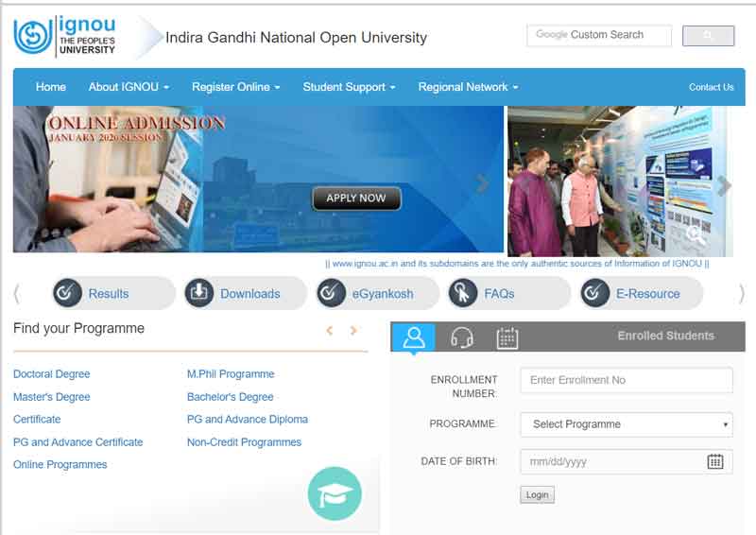Viewport: 756px width, 535px height.
Task: Open Online Programmes link
Action: [60, 464]
